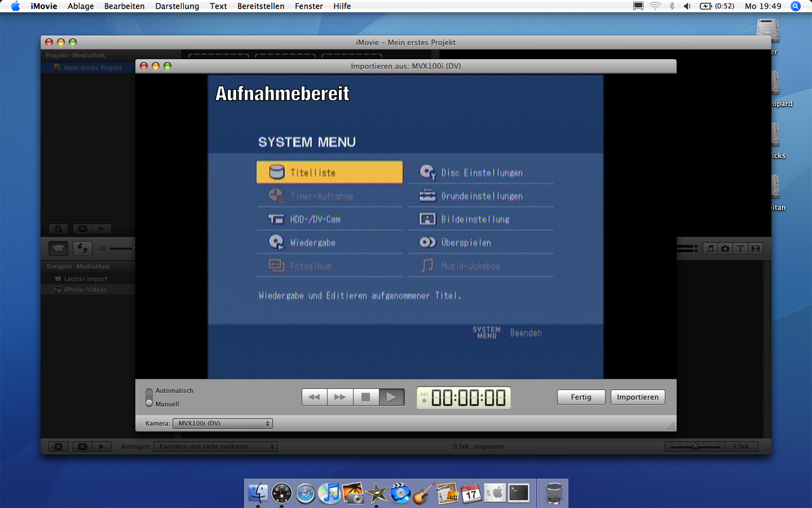Click the camera preview video area
The width and height of the screenshot is (812, 508).
pyautogui.click(x=406, y=227)
